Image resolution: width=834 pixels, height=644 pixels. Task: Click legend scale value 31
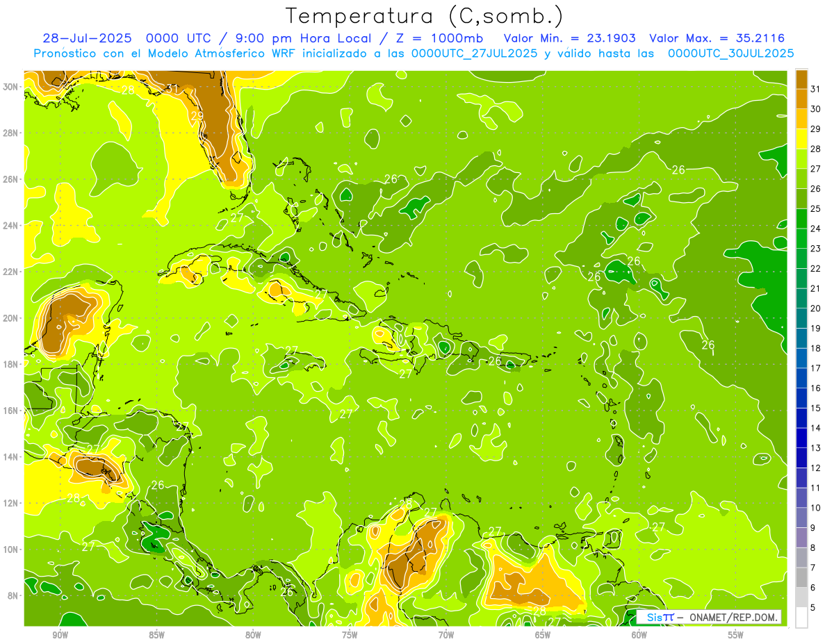coord(816,89)
